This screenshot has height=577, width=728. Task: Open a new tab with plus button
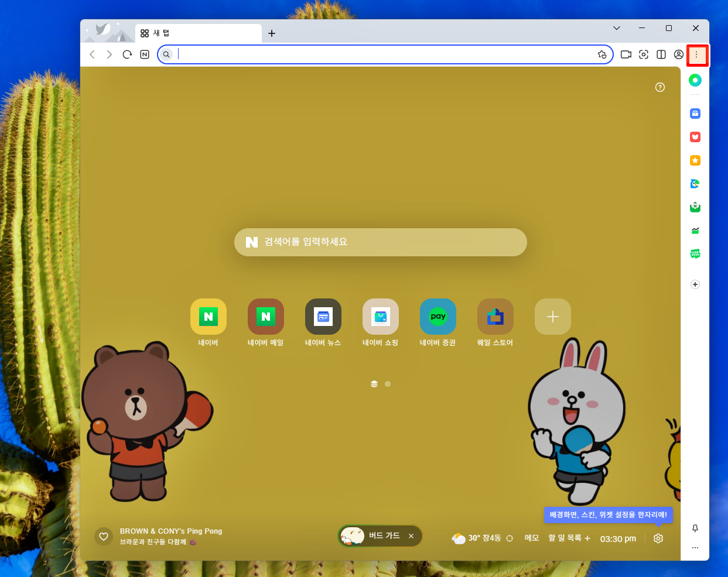pyautogui.click(x=272, y=33)
